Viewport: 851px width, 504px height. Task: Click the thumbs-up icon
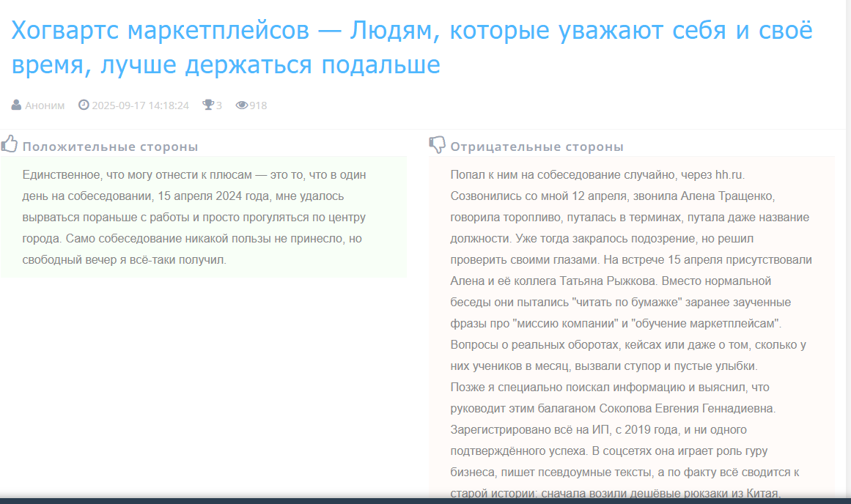tap(9, 144)
